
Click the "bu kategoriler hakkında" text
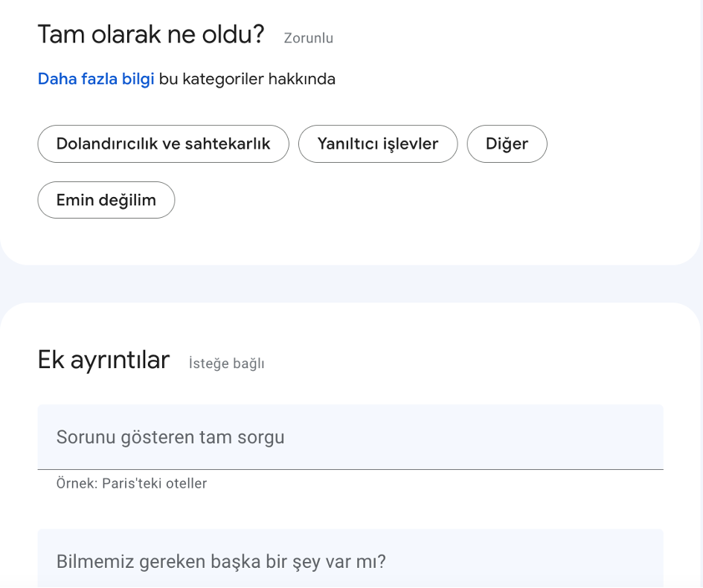(246, 78)
